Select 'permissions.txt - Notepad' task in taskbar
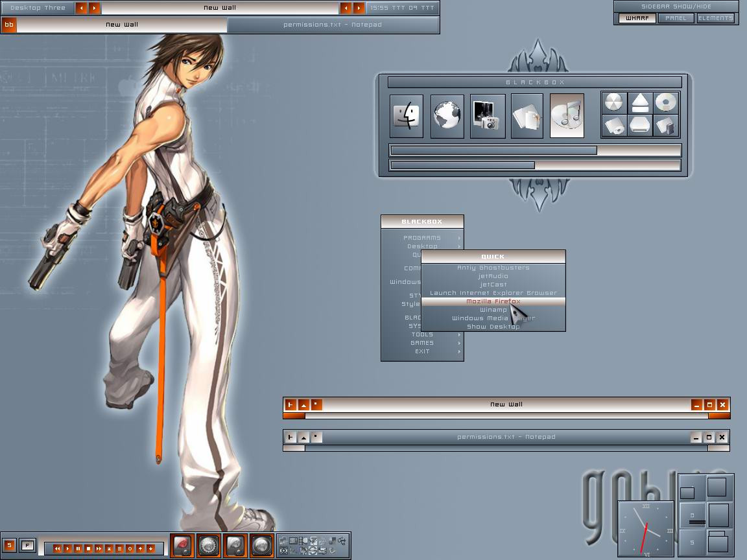Image resolution: width=747 pixels, height=560 pixels. coord(333,25)
